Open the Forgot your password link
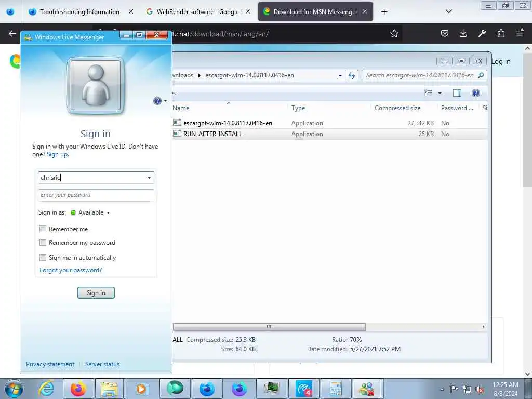Screen dimensions: 532x399 point(71,270)
